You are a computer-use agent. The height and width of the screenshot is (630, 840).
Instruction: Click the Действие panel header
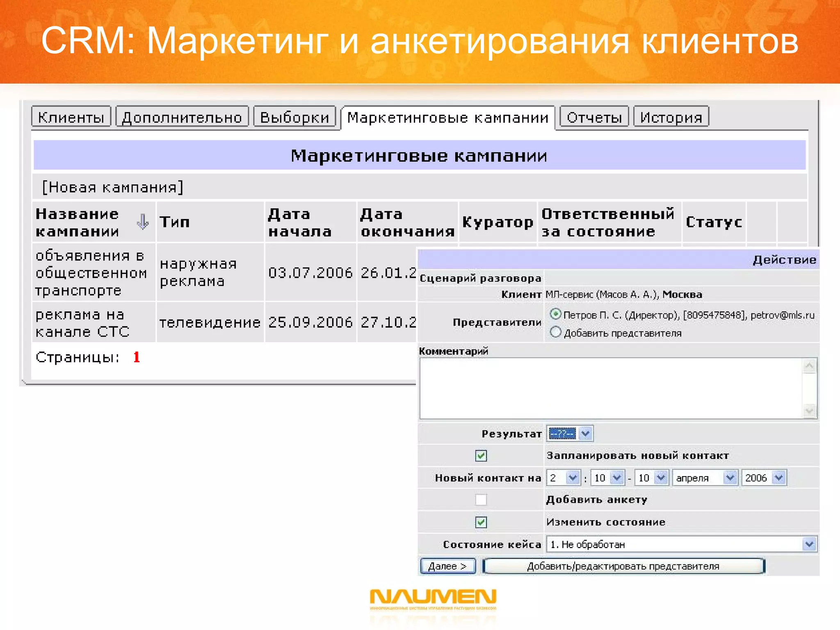tap(618, 260)
